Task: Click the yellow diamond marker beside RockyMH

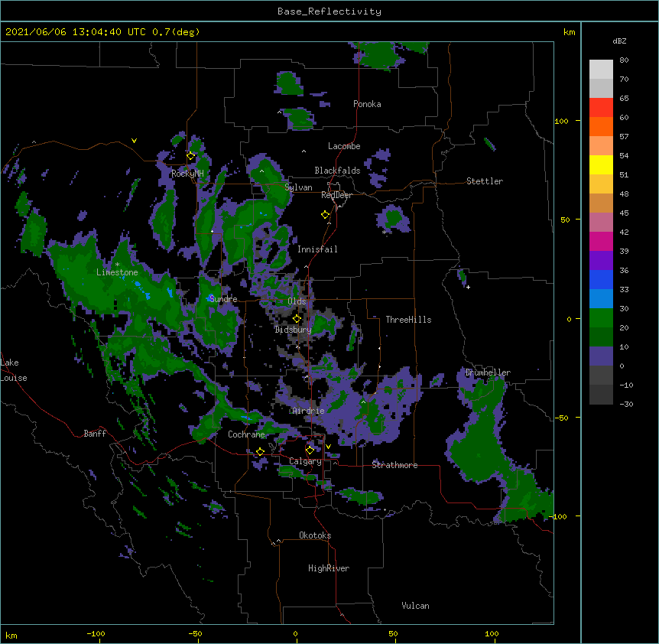Action: pos(190,156)
